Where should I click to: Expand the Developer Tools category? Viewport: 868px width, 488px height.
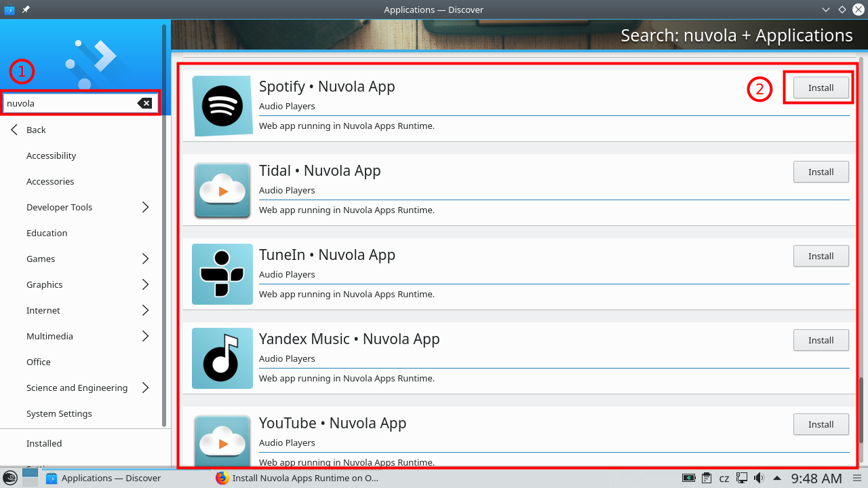coord(145,207)
